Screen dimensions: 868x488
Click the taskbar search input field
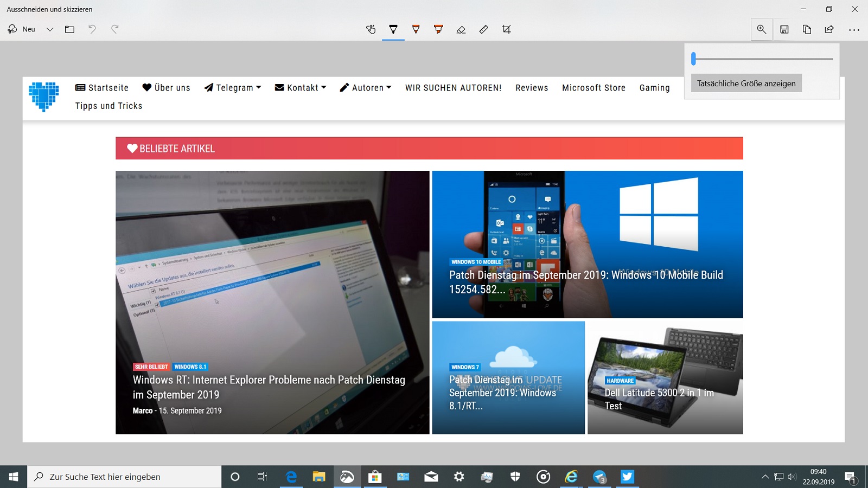(124, 477)
